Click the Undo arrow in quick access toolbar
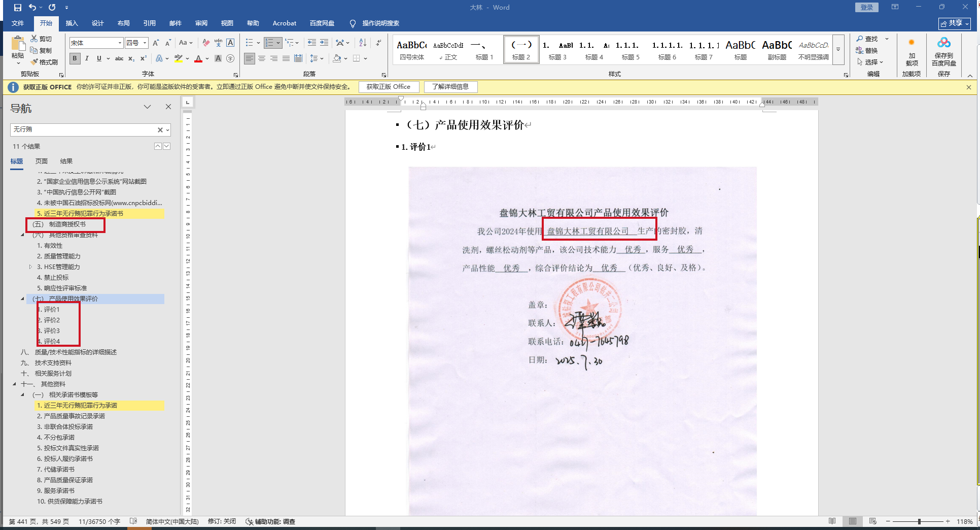Screen dimensions: 980x530 tap(32, 7)
